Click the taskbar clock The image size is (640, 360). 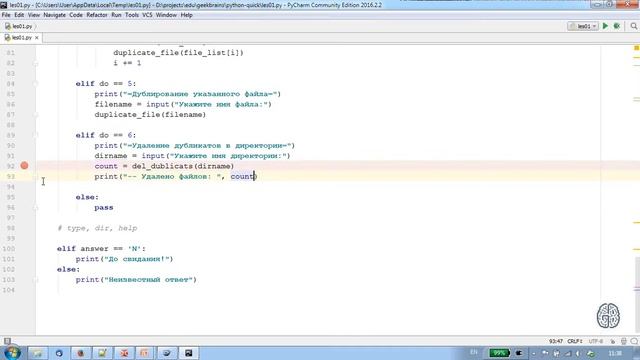615,353
